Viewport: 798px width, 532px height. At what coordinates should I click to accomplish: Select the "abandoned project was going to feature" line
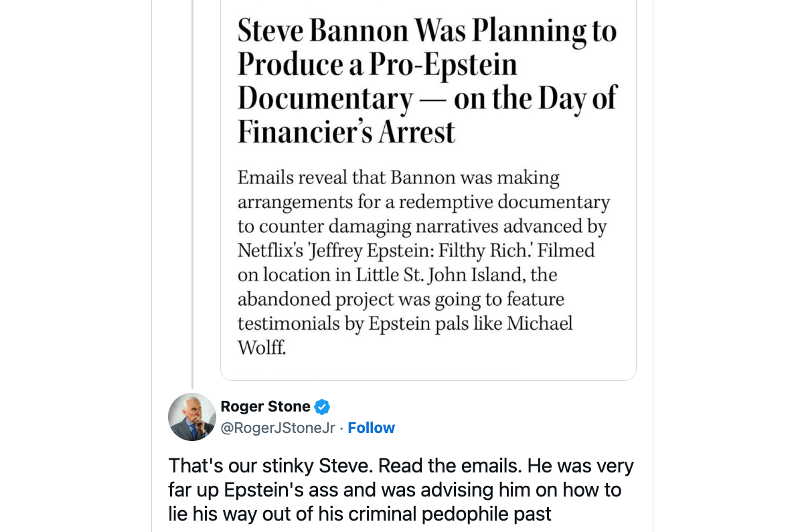tap(400, 299)
